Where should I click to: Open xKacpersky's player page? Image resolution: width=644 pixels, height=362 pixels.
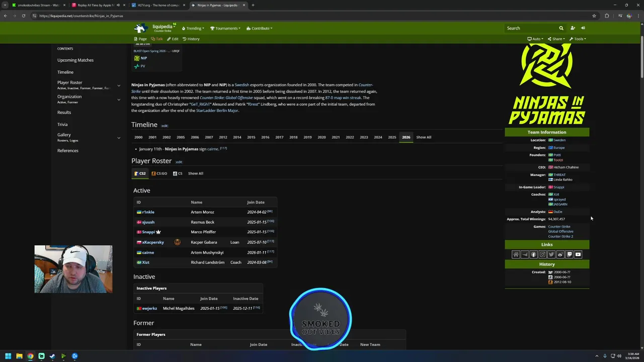[153, 242]
